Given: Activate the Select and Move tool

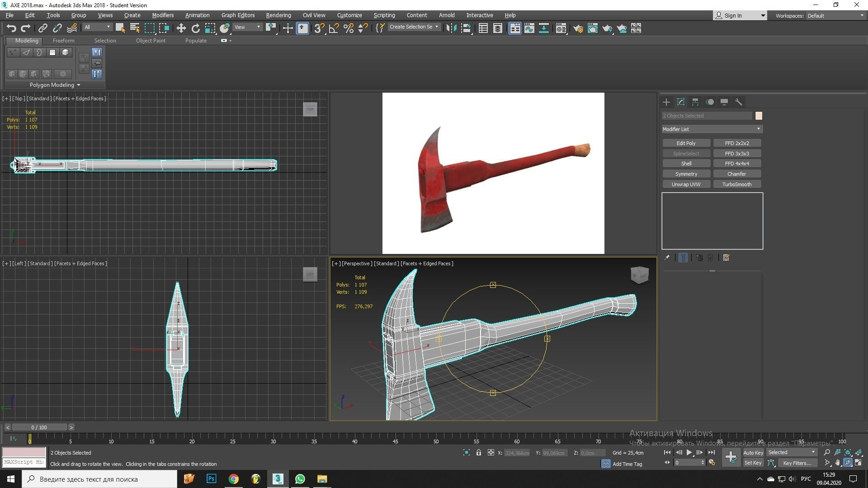Looking at the screenshot, I should (x=181, y=28).
